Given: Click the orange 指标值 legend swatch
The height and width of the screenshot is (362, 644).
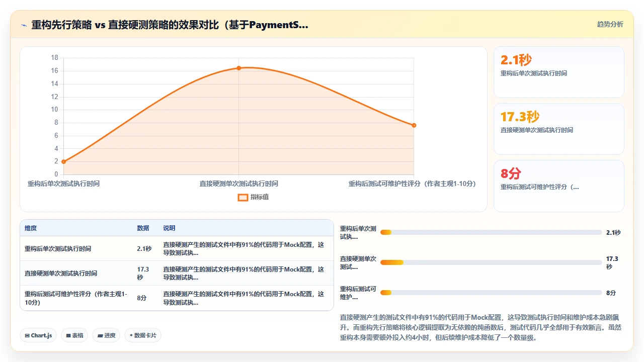Looking at the screenshot, I should pos(243,197).
